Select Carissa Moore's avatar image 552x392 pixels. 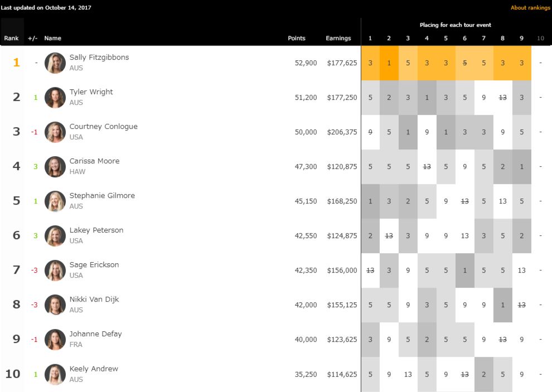(x=55, y=167)
